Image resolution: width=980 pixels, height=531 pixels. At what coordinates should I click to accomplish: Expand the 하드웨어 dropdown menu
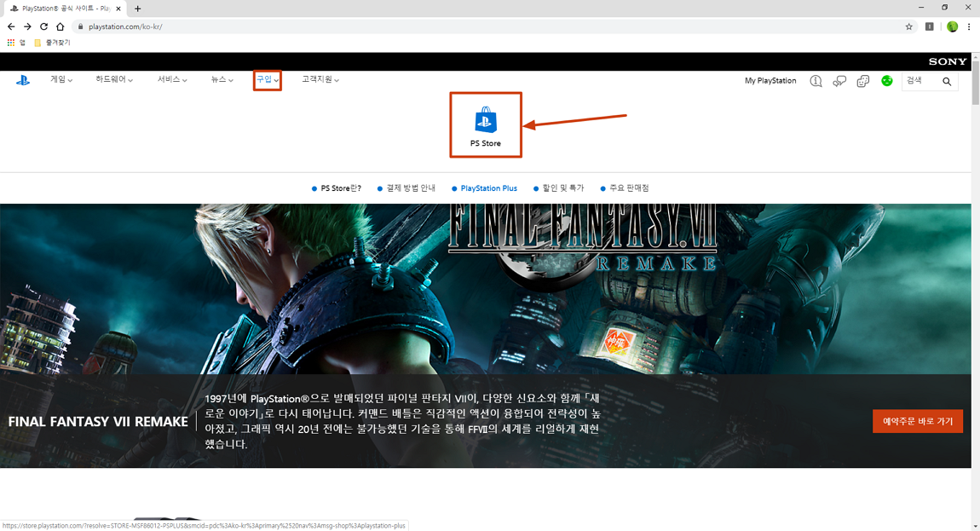[114, 79]
